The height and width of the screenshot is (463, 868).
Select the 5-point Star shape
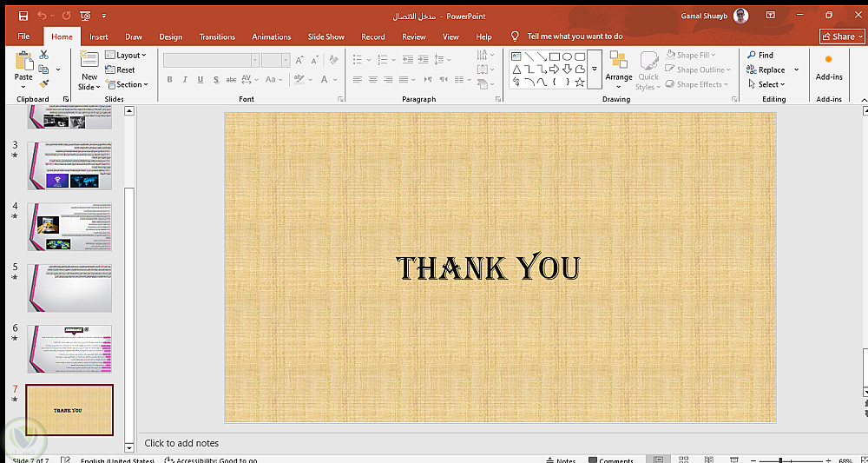[x=580, y=83]
